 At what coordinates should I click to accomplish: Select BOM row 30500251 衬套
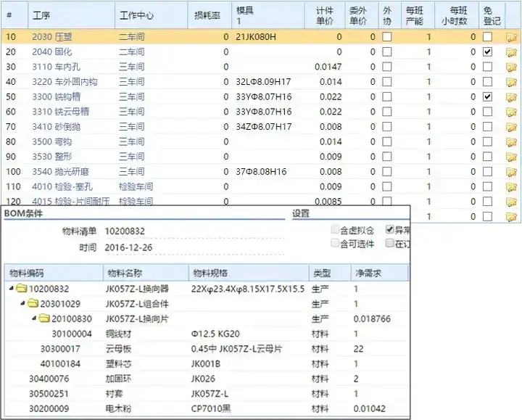click(x=207, y=394)
